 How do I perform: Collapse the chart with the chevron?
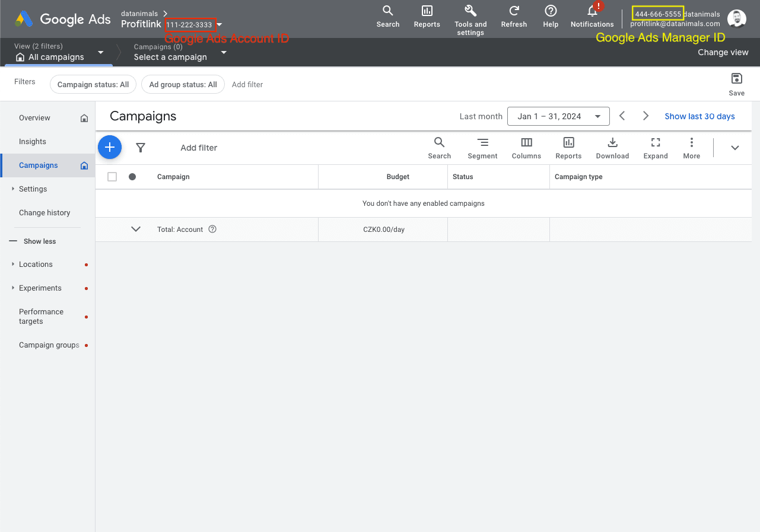(x=735, y=148)
